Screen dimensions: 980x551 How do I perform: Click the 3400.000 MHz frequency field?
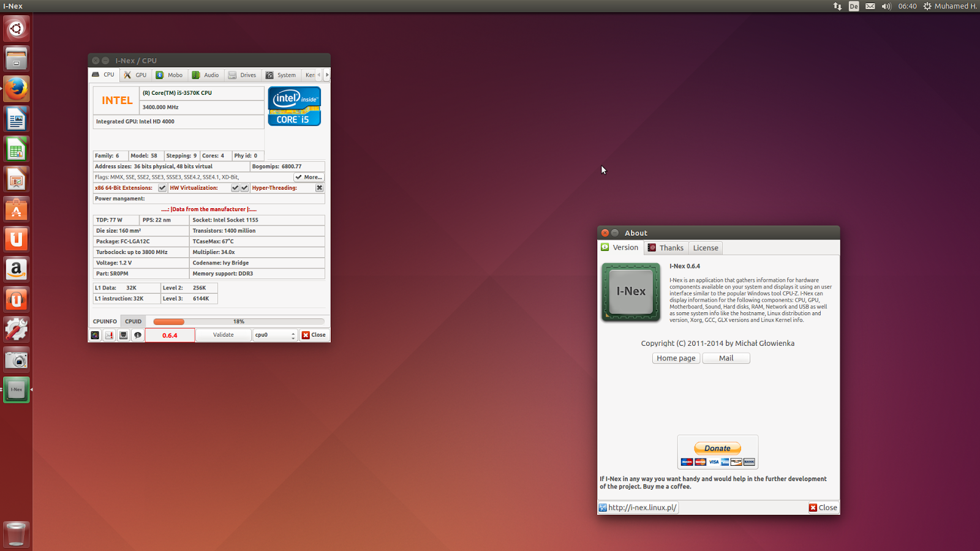(x=202, y=107)
